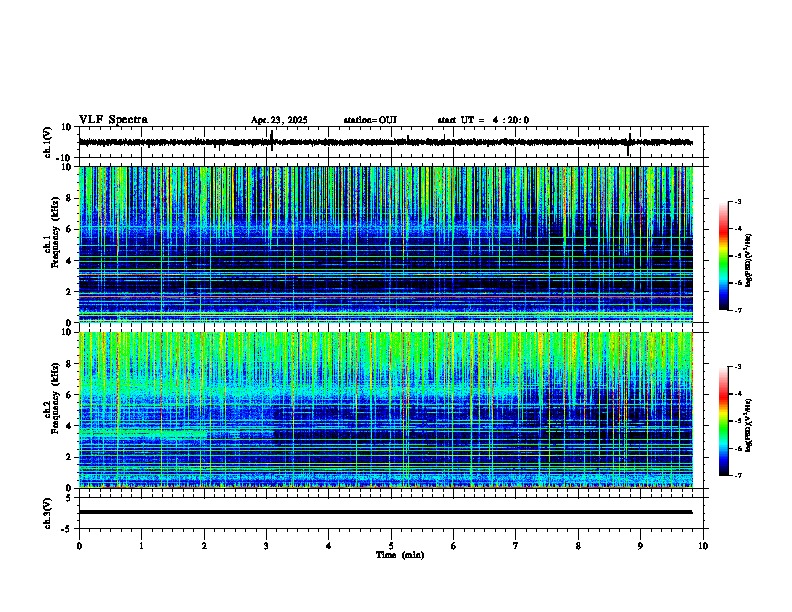Click the time axis tick label 0
The height and width of the screenshot is (612, 792).
pyautogui.click(x=79, y=546)
